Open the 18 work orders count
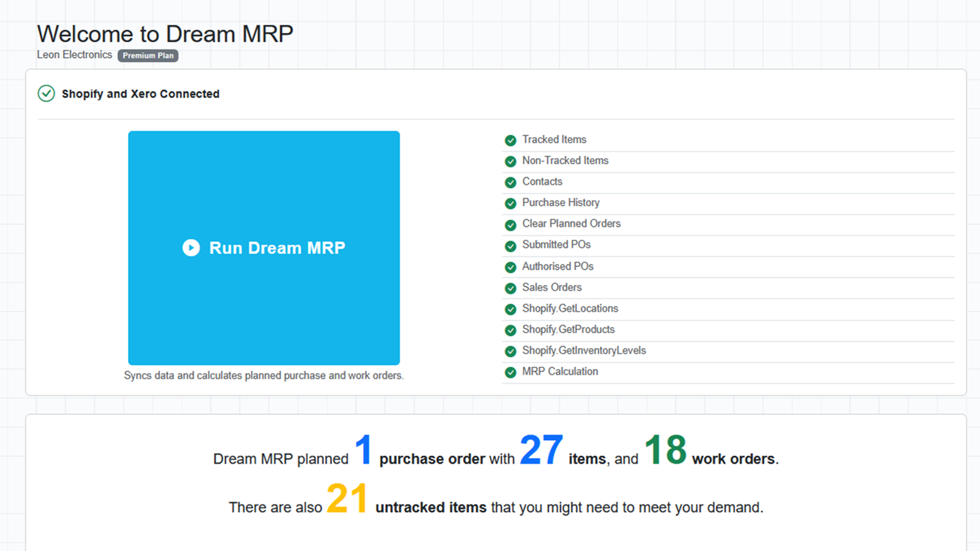 pyautogui.click(x=665, y=449)
